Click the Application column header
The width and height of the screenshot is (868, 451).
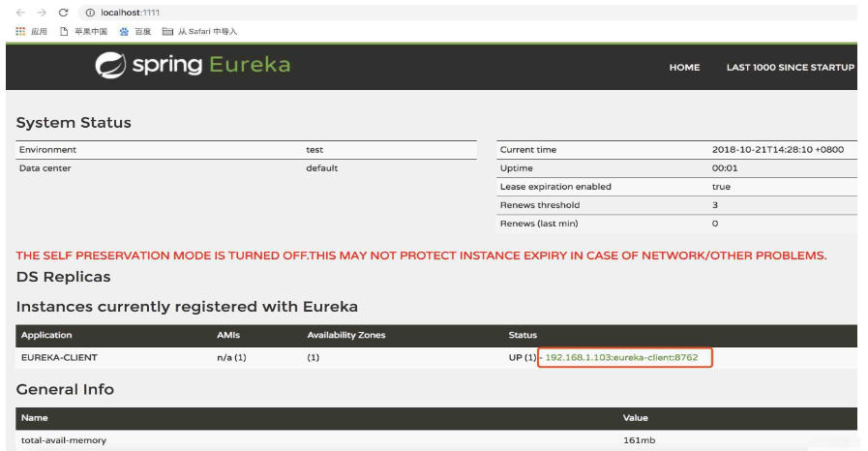(46, 335)
